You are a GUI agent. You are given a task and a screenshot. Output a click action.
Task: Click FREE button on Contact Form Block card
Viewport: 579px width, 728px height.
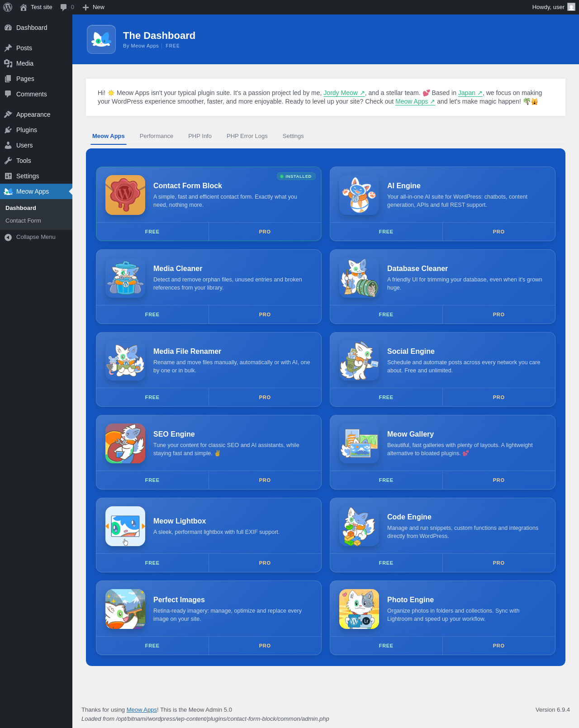point(152,232)
